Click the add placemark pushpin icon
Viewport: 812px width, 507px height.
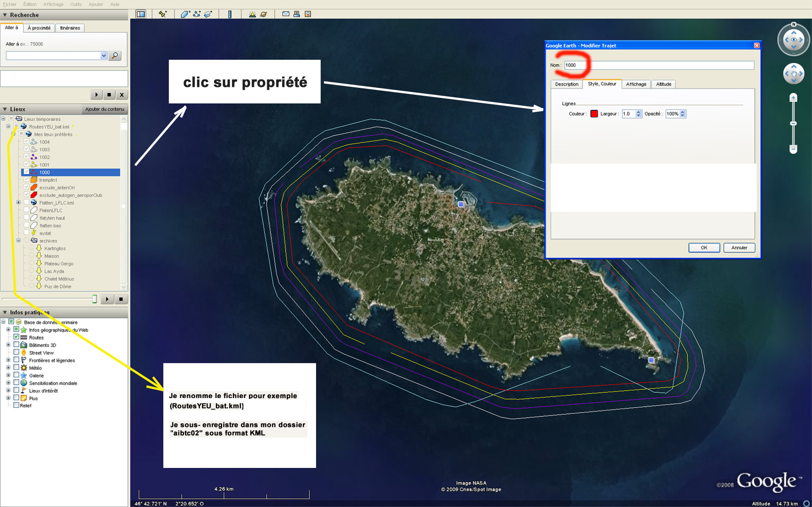162,14
